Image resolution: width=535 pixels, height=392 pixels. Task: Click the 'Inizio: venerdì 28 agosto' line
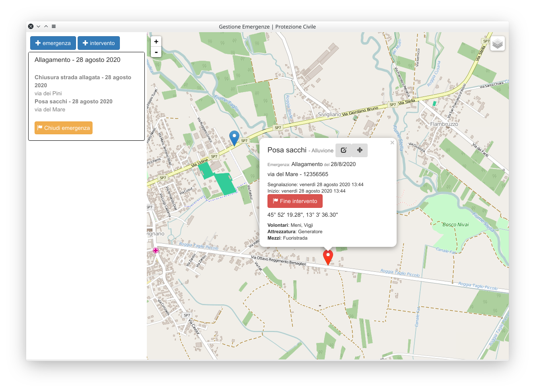coord(307,191)
